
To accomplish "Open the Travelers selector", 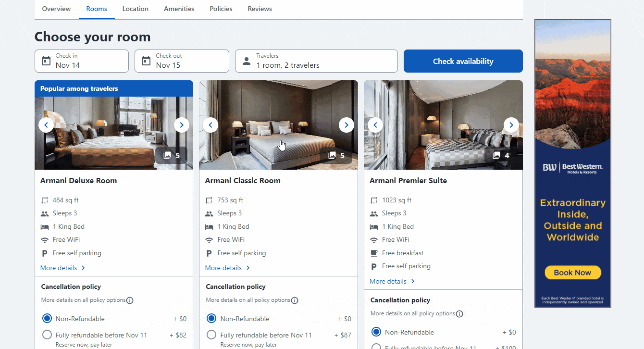I will tap(316, 61).
